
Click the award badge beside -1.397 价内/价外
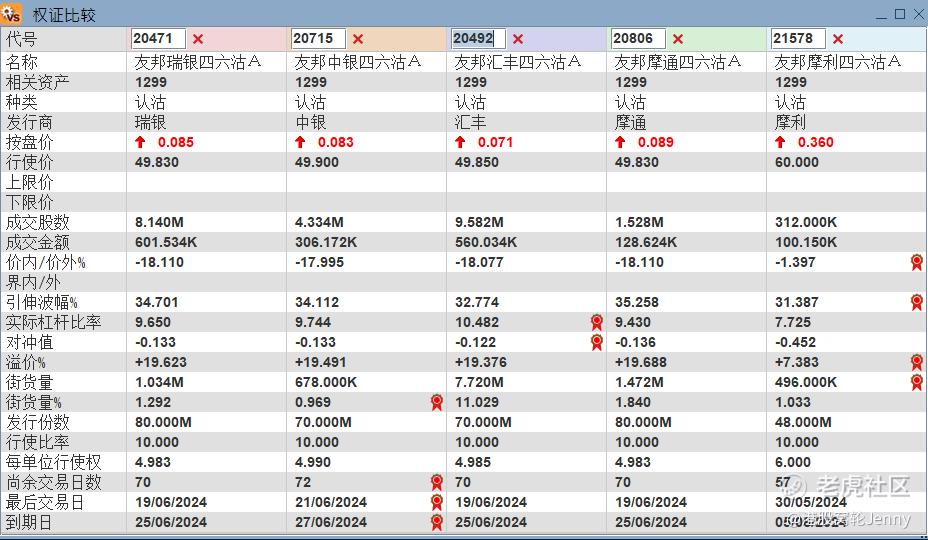coord(917,262)
